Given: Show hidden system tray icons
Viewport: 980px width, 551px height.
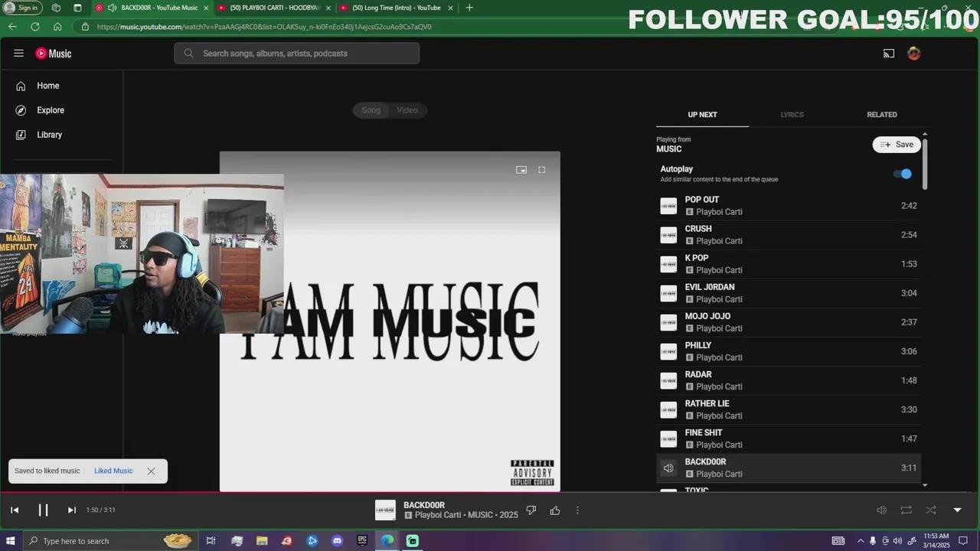Looking at the screenshot, I should coord(860,541).
